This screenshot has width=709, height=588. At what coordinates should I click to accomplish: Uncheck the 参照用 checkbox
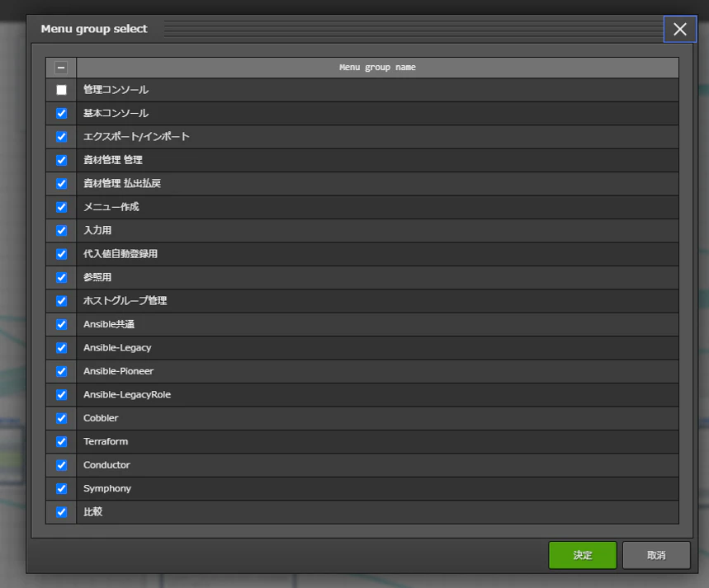pyautogui.click(x=61, y=277)
